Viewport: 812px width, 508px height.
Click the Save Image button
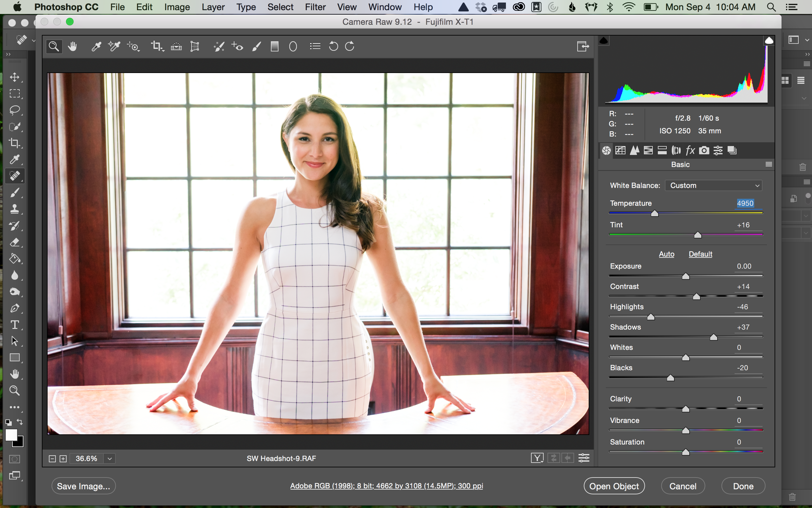tap(83, 486)
